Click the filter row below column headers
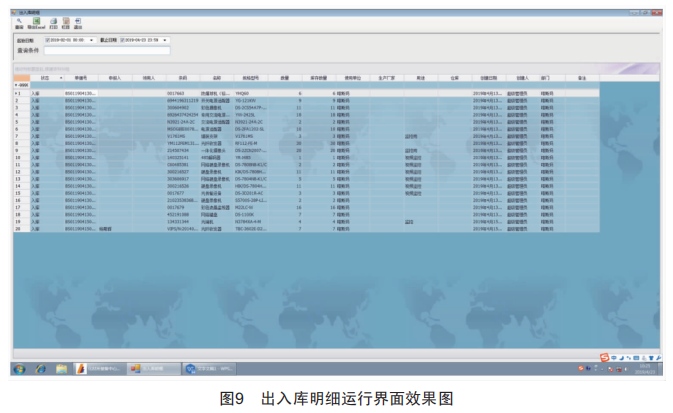 [300, 84]
